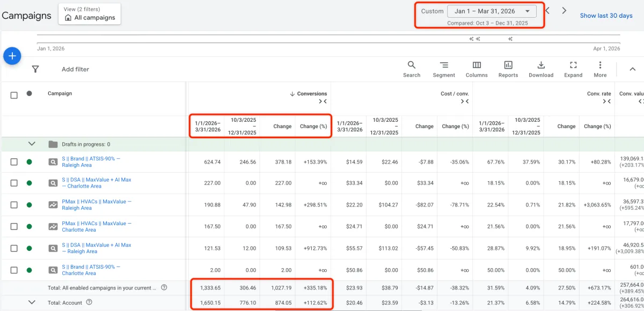This screenshot has width=644, height=311.
Task: Open the More options menu
Action: point(600,69)
